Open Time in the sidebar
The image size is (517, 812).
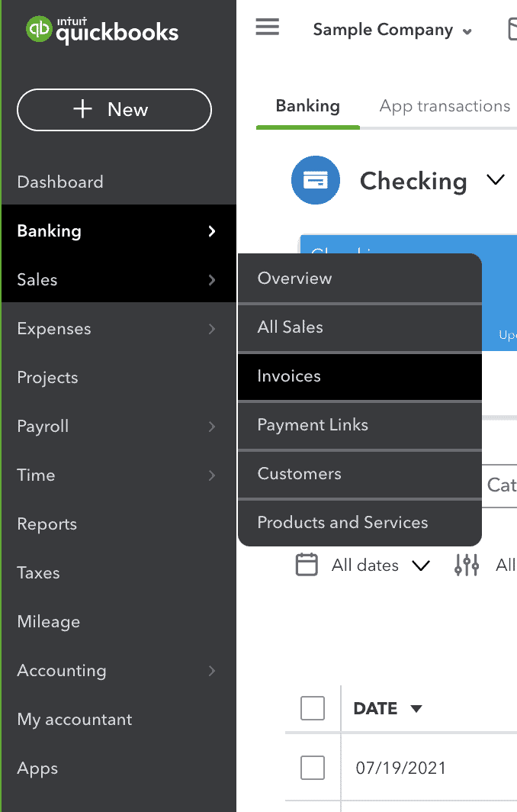pyautogui.click(x=118, y=475)
